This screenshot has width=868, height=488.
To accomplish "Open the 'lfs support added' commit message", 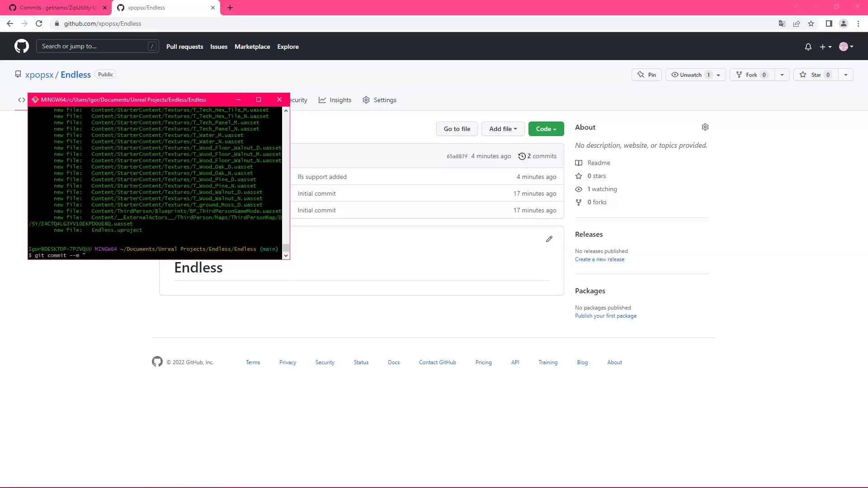I will [x=322, y=177].
